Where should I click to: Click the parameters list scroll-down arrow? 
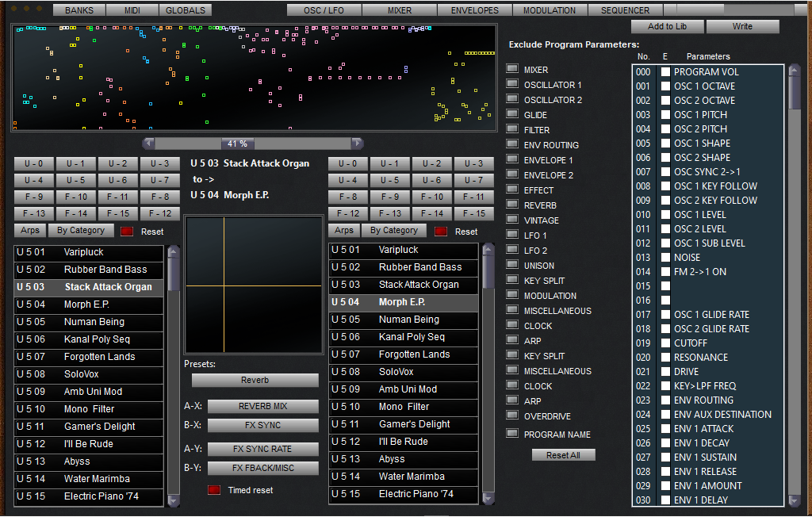pyautogui.click(x=794, y=500)
